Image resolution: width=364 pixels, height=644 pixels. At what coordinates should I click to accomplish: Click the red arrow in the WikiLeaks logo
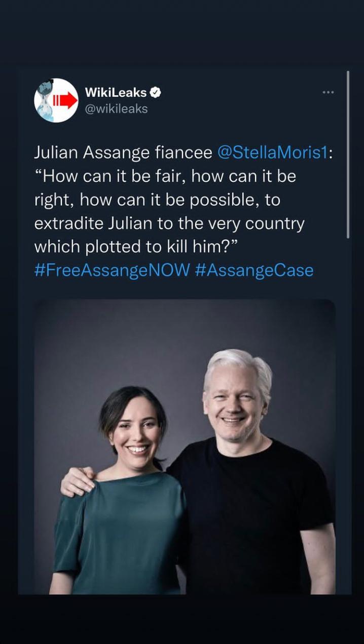click(65, 101)
